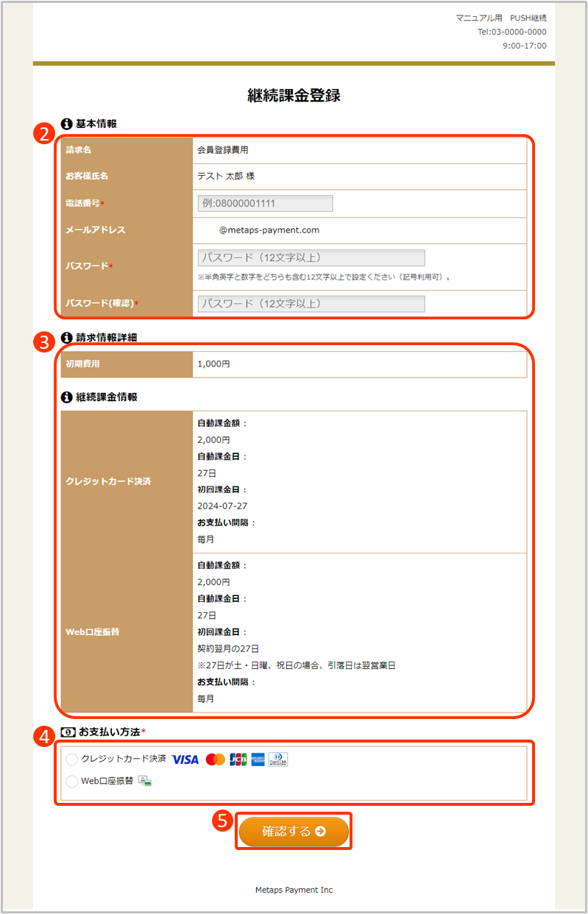The height and width of the screenshot is (914, 588).
Task: Click the info icon beside 請求情報詳細 heading
Action: point(67,338)
